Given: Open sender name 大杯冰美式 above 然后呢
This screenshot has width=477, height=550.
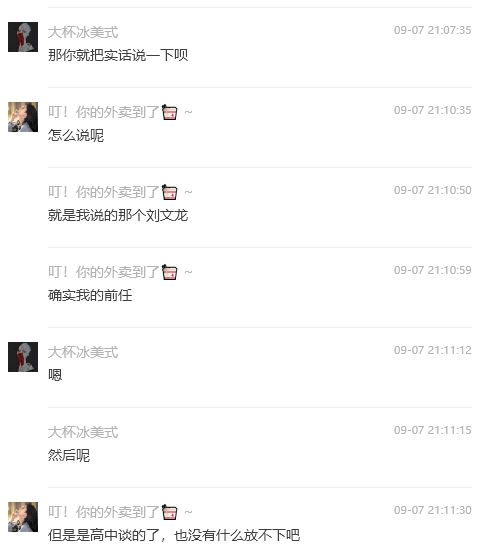Looking at the screenshot, I should (x=83, y=432).
